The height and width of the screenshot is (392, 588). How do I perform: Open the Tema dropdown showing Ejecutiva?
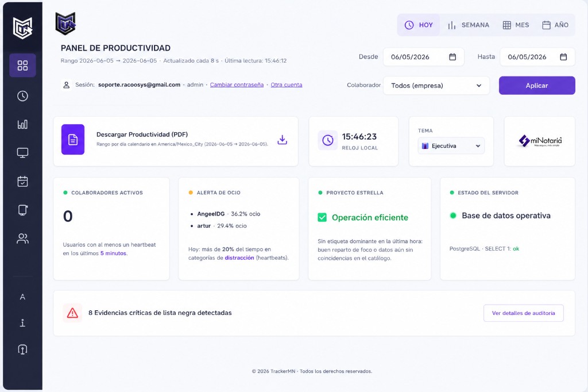click(x=451, y=145)
